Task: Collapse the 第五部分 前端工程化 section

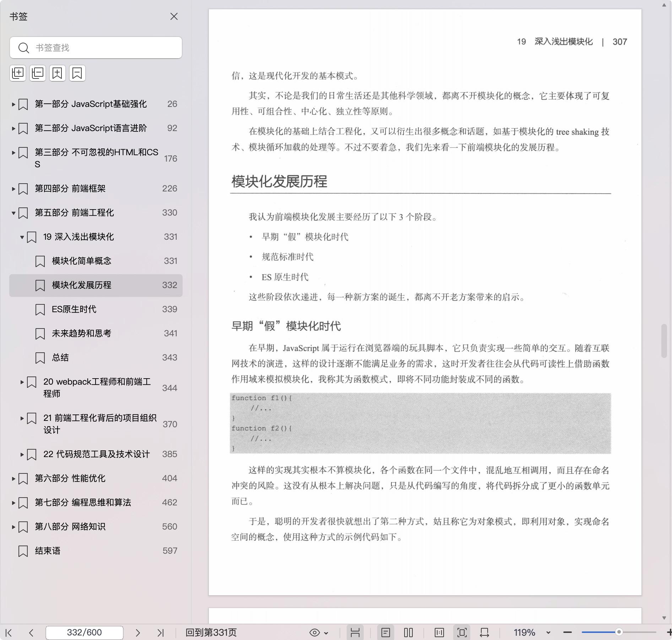Action: click(x=13, y=213)
